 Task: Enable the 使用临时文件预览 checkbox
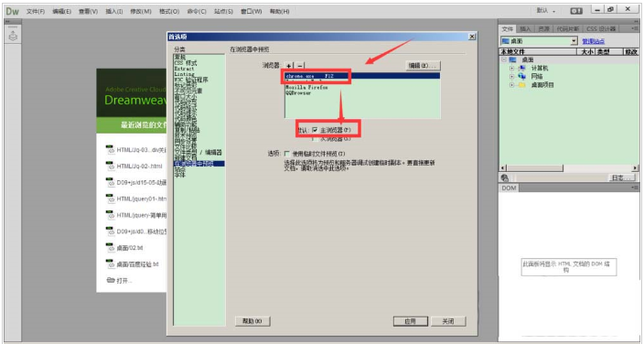(286, 154)
